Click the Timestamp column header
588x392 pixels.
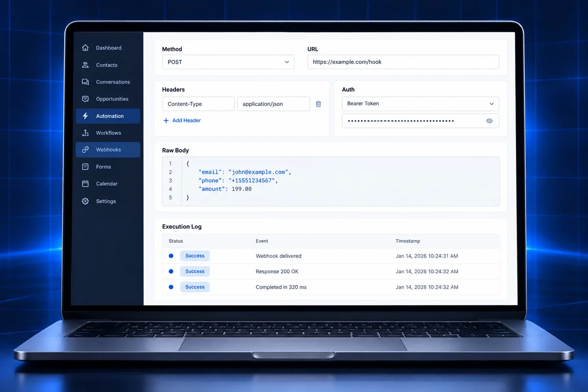[408, 241]
